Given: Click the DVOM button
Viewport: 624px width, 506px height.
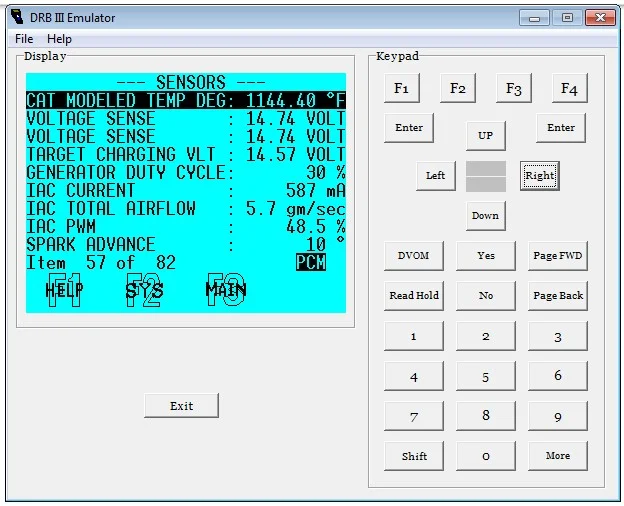Looking at the screenshot, I should 413,256.
